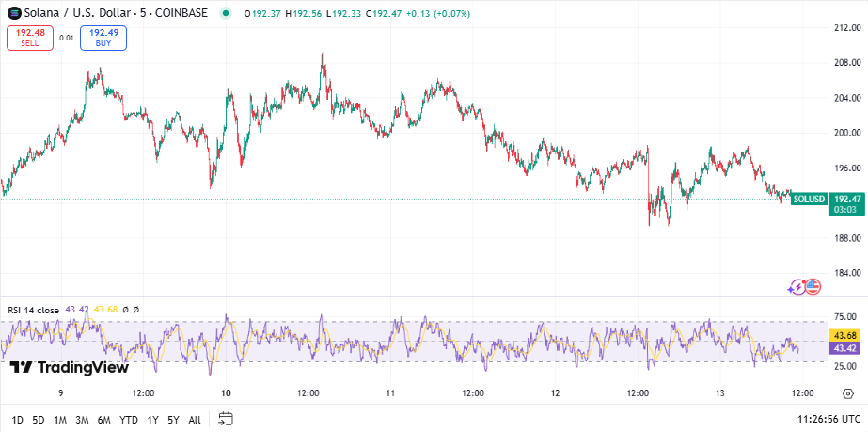Viewport: 868px width, 432px height.
Task: Click the yellow 43.68 RSI MA label
Action: click(x=844, y=336)
